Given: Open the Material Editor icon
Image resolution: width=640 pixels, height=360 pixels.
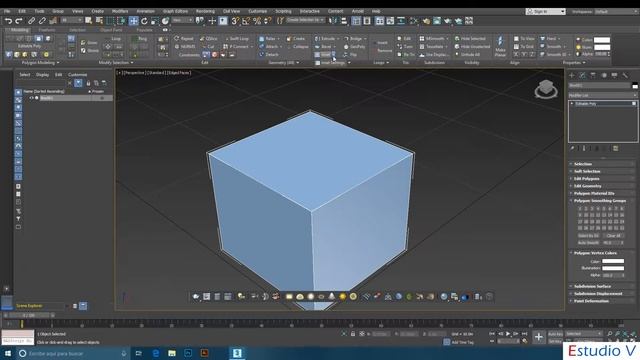Looking at the screenshot, I should tap(413, 21).
